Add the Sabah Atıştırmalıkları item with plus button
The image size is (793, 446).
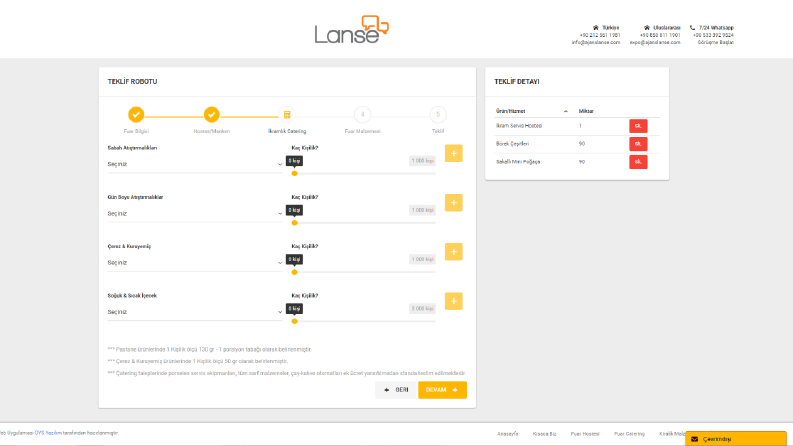(454, 153)
